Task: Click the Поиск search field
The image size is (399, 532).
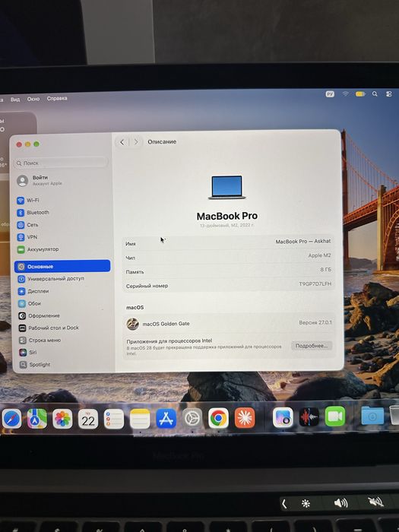Action: 61,163
